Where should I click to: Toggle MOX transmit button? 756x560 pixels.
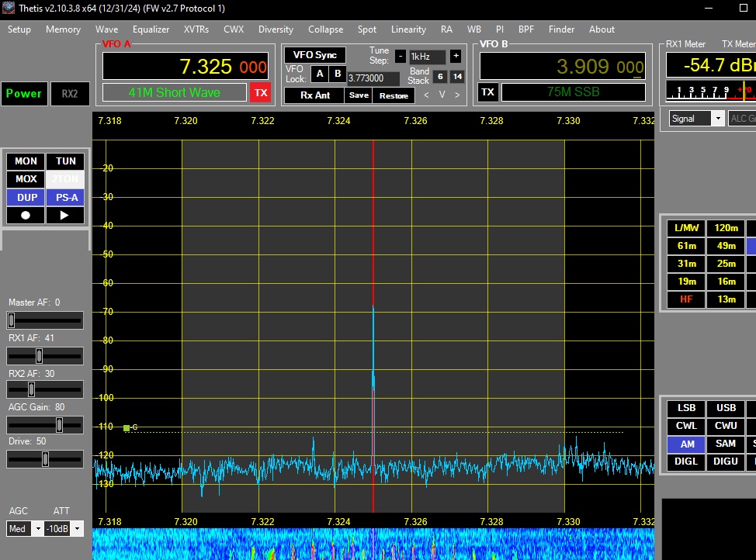point(26,179)
